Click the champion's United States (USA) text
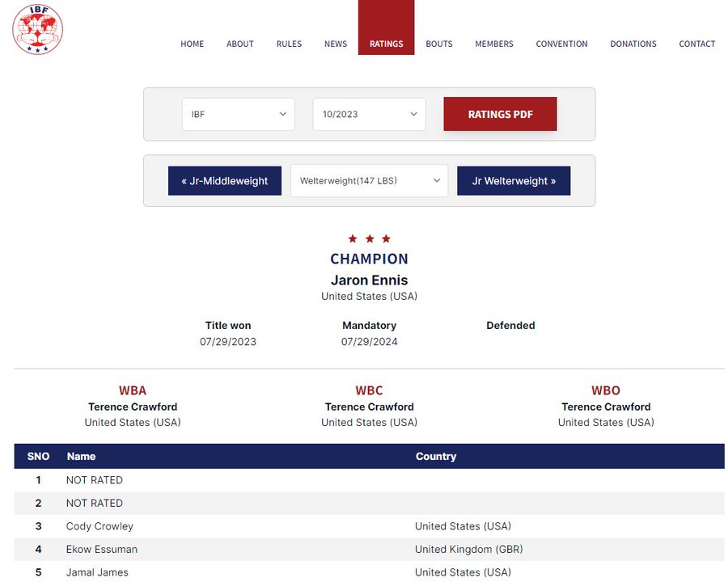Image resolution: width=728 pixels, height=582 pixels. tap(369, 296)
